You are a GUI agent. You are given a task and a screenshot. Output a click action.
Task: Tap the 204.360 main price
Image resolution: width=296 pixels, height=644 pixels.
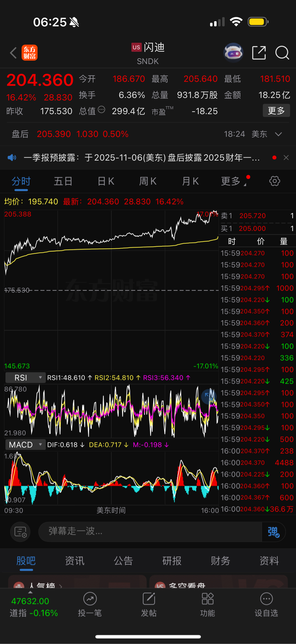[40, 80]
